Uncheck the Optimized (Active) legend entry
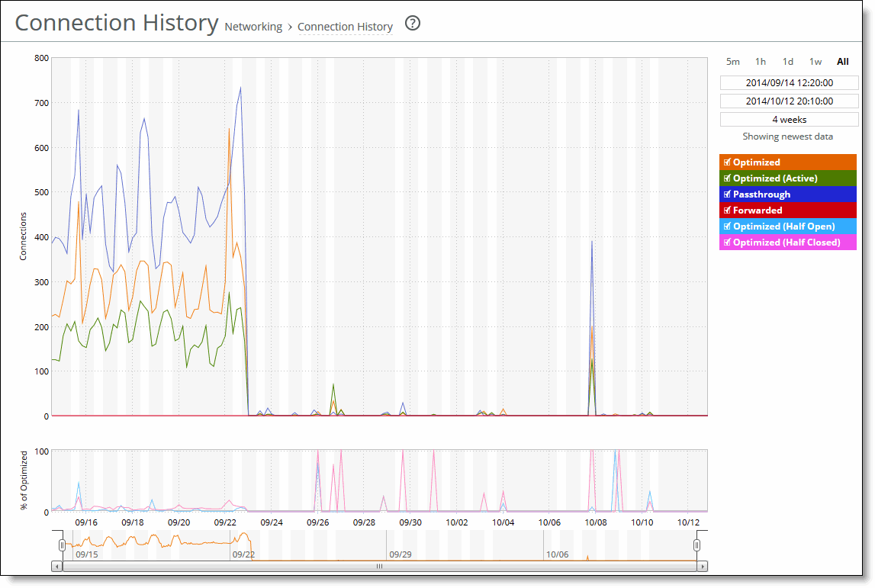875x588 pixels. 726,178
